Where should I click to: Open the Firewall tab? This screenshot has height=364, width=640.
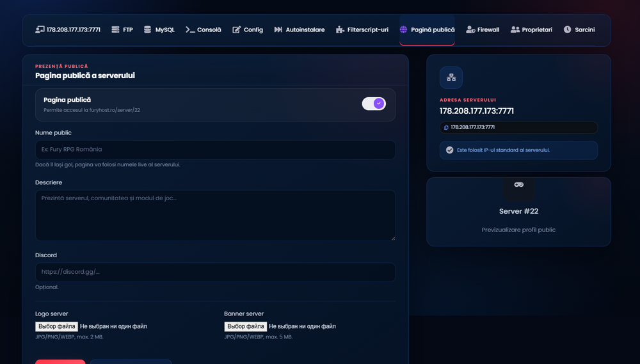[483, 29]
